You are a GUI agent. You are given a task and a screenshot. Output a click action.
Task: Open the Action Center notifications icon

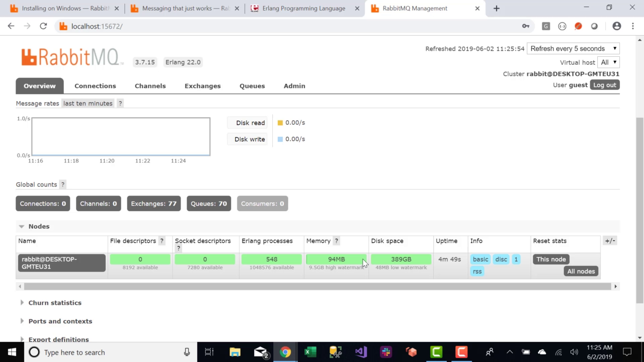coord(627,352)
